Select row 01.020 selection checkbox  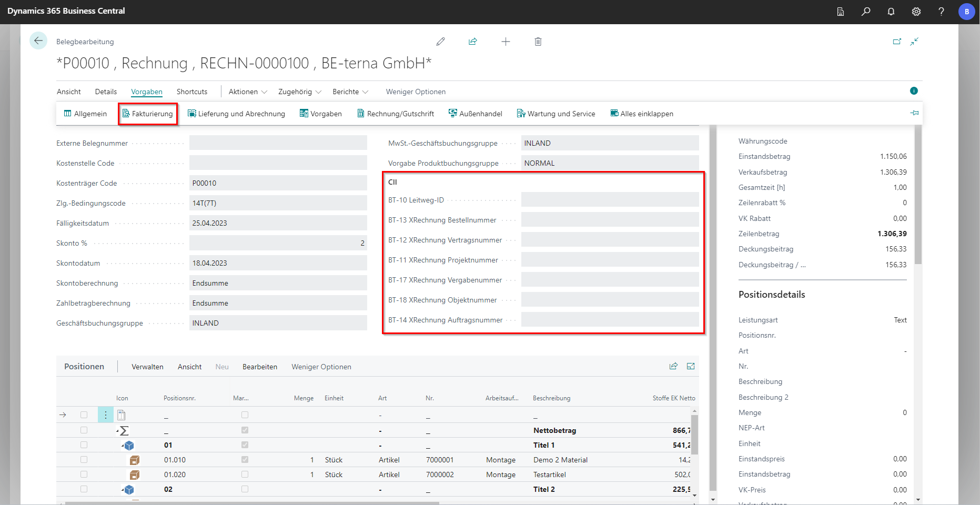[84, 474]
